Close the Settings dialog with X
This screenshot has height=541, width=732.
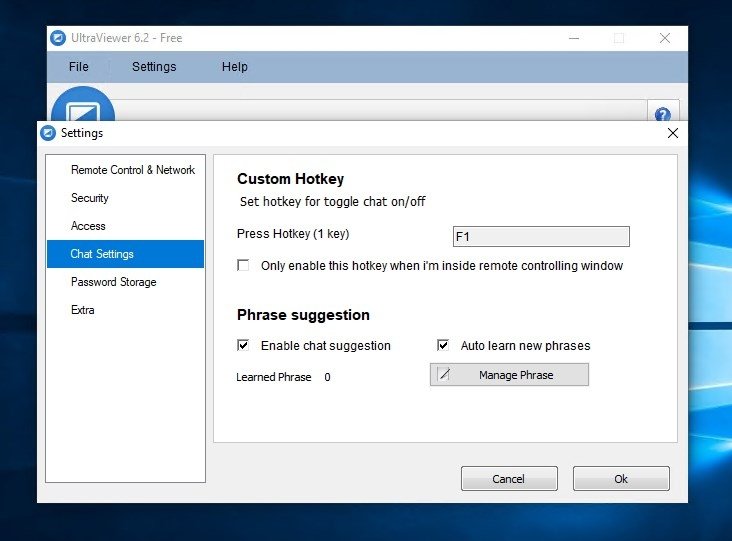[x=673, y=133]
